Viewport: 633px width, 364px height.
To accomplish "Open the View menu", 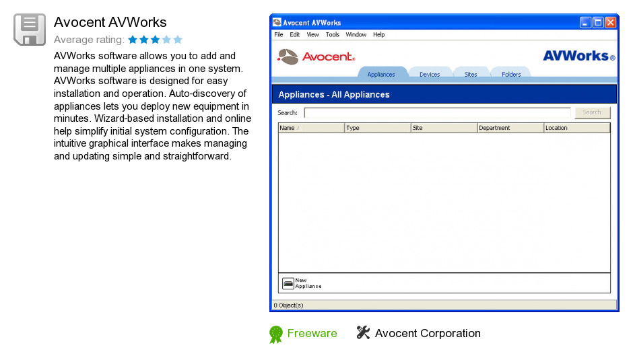I will point(312,35).
